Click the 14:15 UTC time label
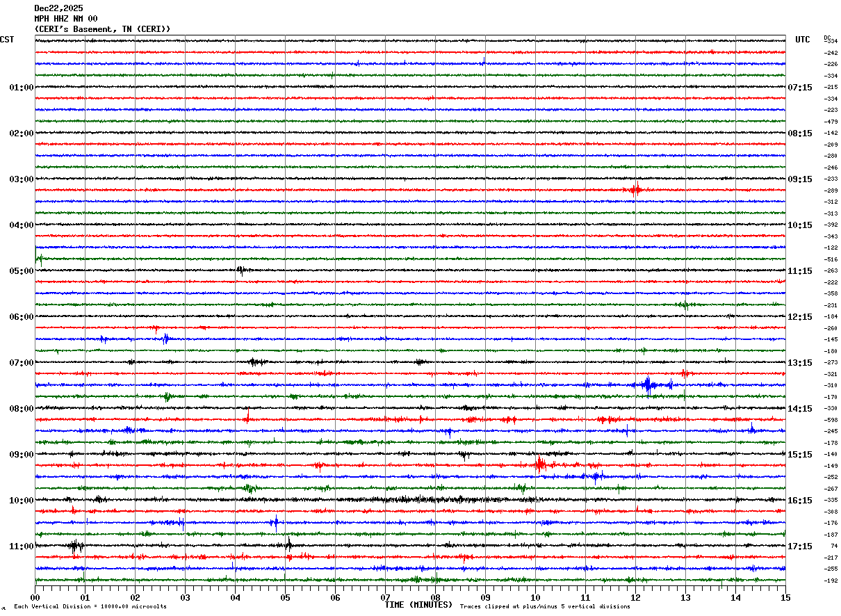 [x=800, y=409]
